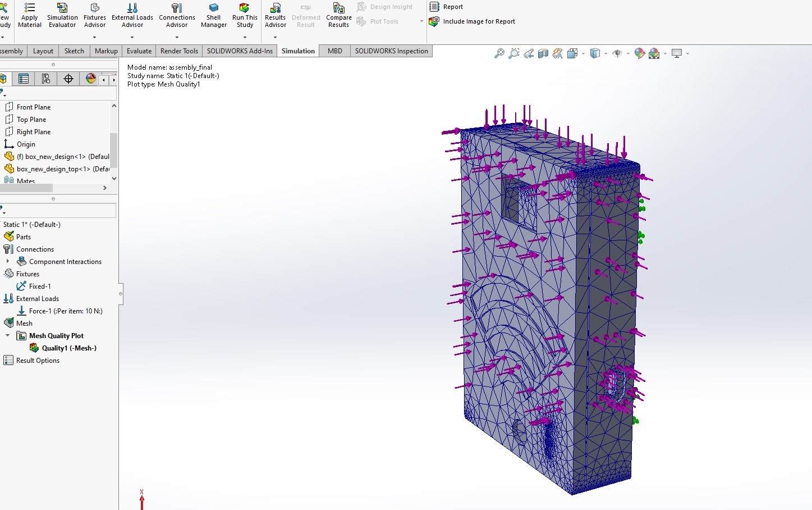Select the Mesh node in study tree
The height and width of the screenshot is (510, 812).
tap(18, 323)
